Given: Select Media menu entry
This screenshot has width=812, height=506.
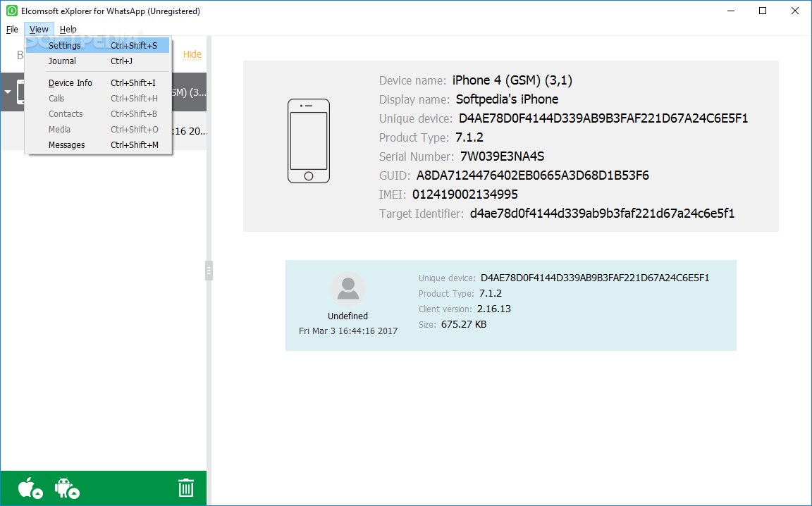Looking at the screenshot, I should click(x=98, y=130).
